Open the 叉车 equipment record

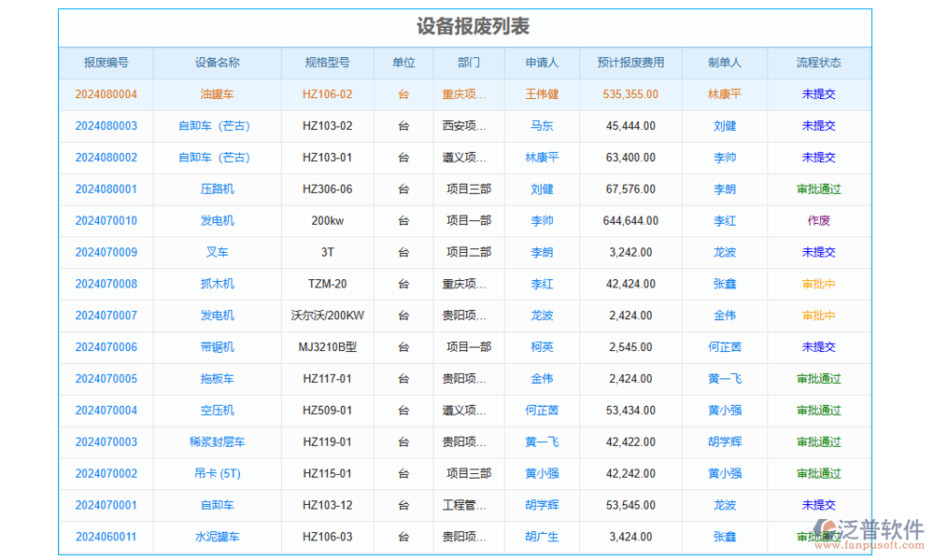coord(218,252)
